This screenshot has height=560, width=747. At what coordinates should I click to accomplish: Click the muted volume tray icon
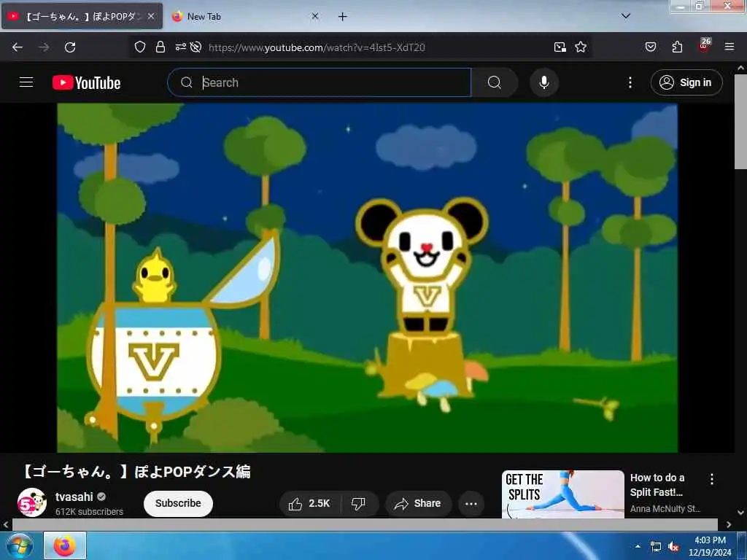click(x=673, y=547)
